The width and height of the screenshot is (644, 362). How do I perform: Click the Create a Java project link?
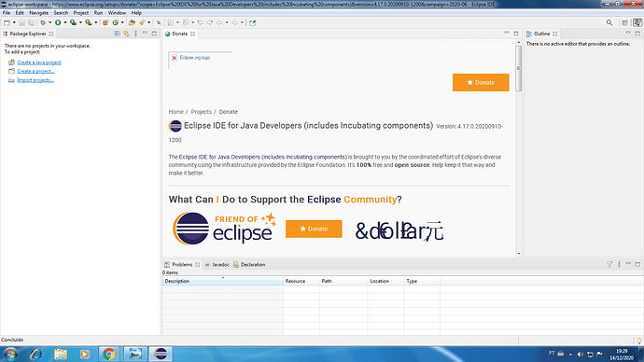click(39, 63)
